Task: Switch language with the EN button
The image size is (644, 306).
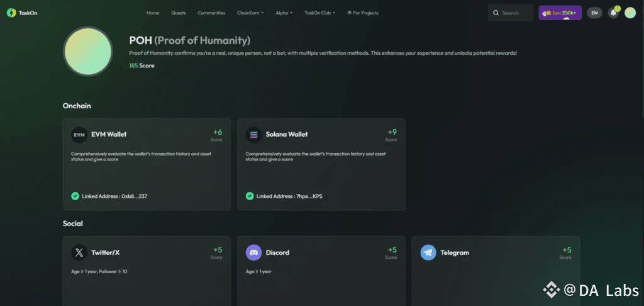Action: click(594, 13)
